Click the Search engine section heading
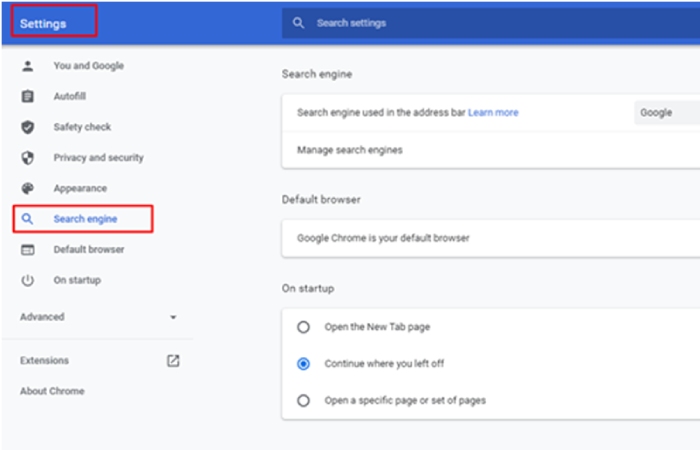This screenshot has width=700, height=450. tap(317, 74)
